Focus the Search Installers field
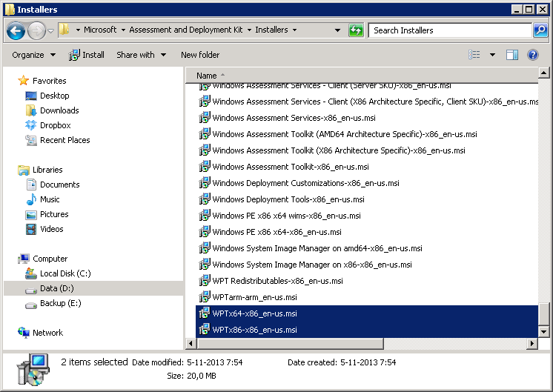The height and width of the screenshot is (392, 553). pos(450,30)
